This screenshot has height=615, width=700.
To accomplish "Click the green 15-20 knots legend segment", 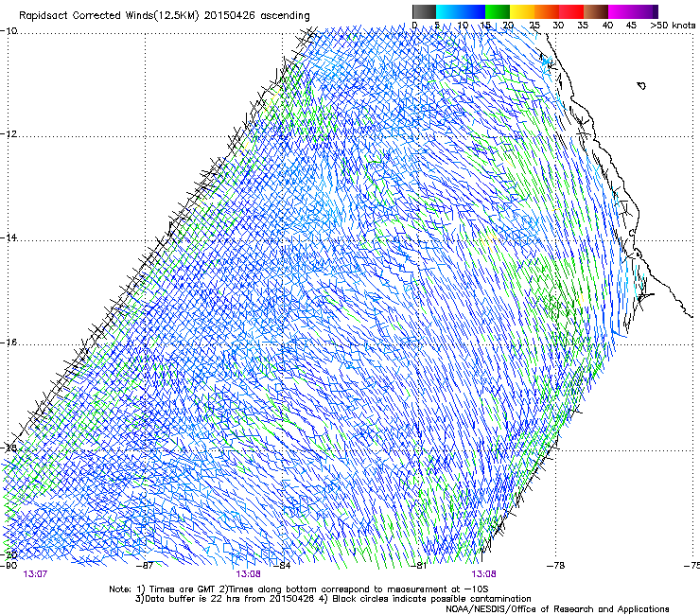I will (x=498, y=11).
